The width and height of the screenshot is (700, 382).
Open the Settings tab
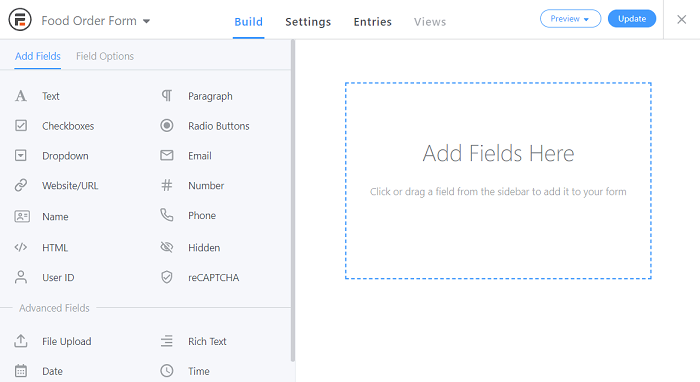pos(308,22)
